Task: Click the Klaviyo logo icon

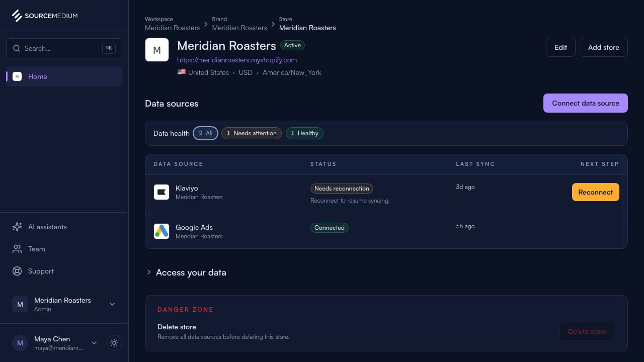Action: (x=162, y=192)
